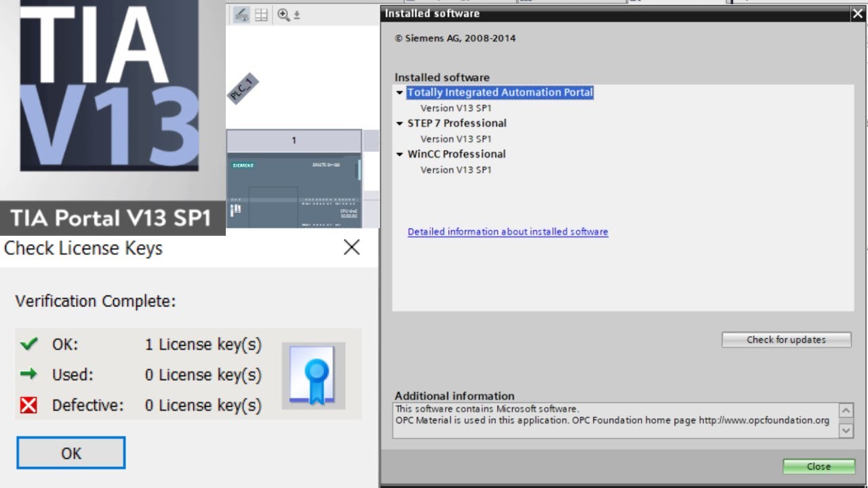Toggle the module label display icon

(x=241, y=15)
